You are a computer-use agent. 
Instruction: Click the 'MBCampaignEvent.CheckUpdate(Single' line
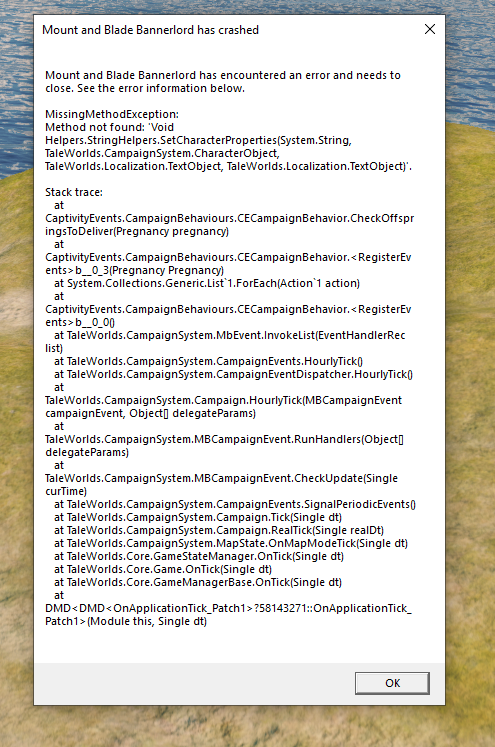click(222, 478)
